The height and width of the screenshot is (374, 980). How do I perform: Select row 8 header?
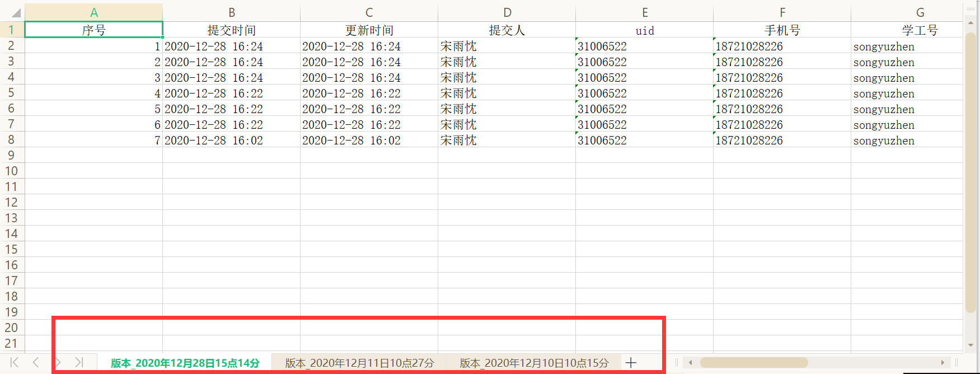12,139
